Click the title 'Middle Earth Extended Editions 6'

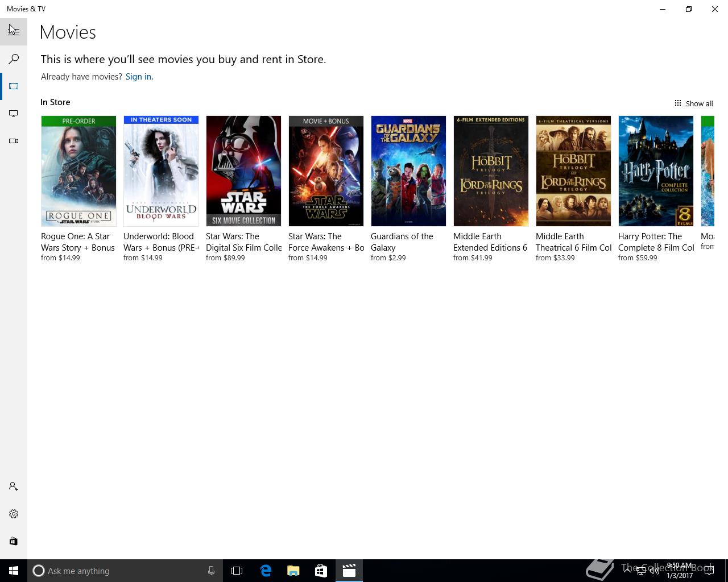[490, 242]
